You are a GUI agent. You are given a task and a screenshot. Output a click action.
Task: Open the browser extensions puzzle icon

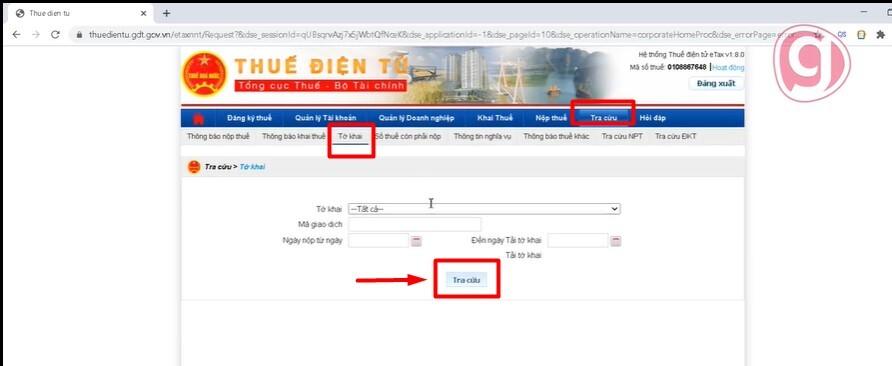881,35
